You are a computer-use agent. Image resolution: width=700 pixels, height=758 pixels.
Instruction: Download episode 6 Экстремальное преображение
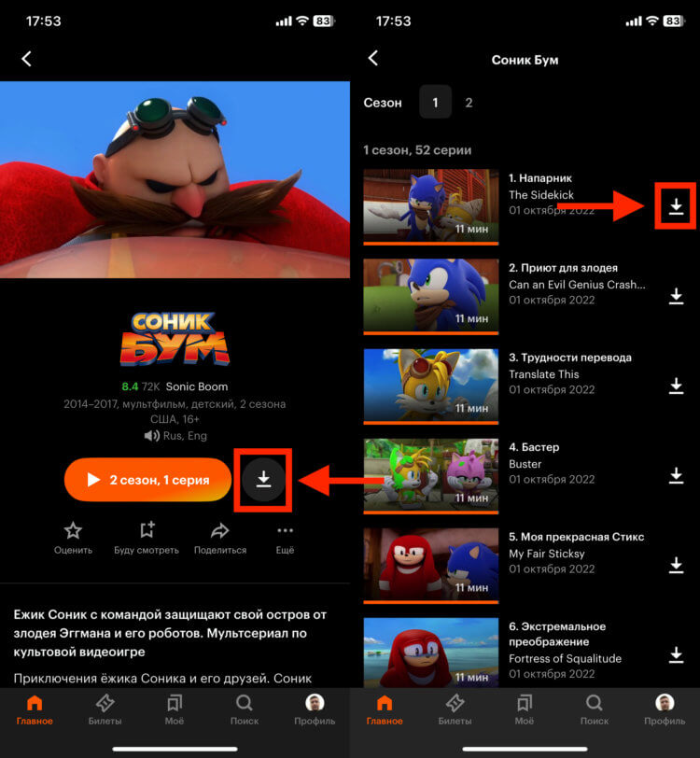pos(676,654)
